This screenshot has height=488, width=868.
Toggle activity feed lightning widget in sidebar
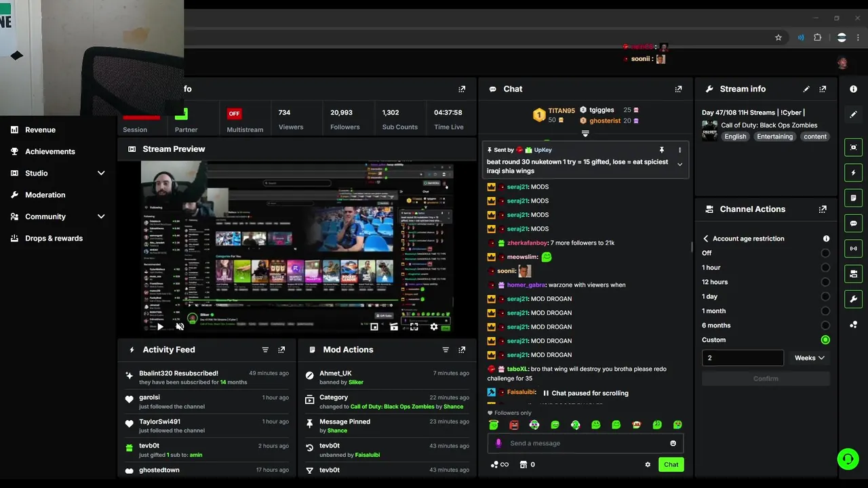pyautogui.click(x=853, y=173)
